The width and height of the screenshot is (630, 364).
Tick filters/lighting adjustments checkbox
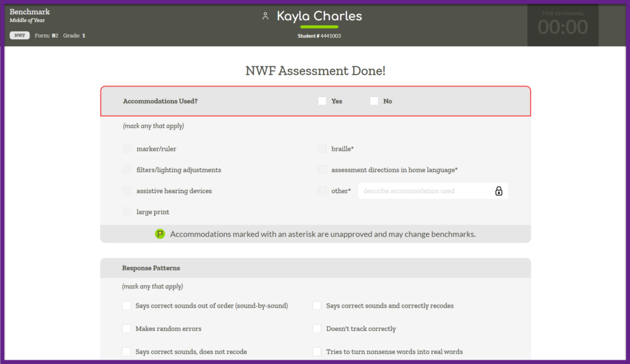(127, 170)
